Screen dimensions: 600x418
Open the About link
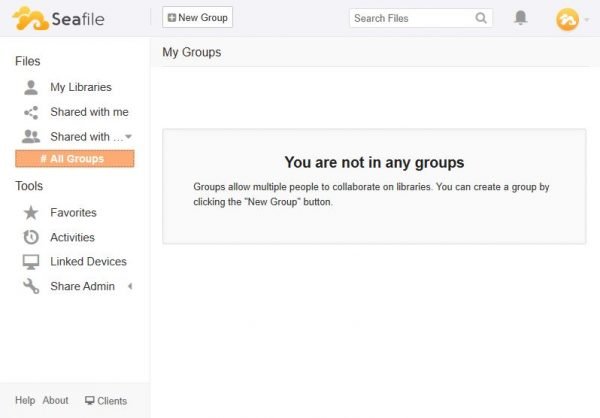pos(55,400)
